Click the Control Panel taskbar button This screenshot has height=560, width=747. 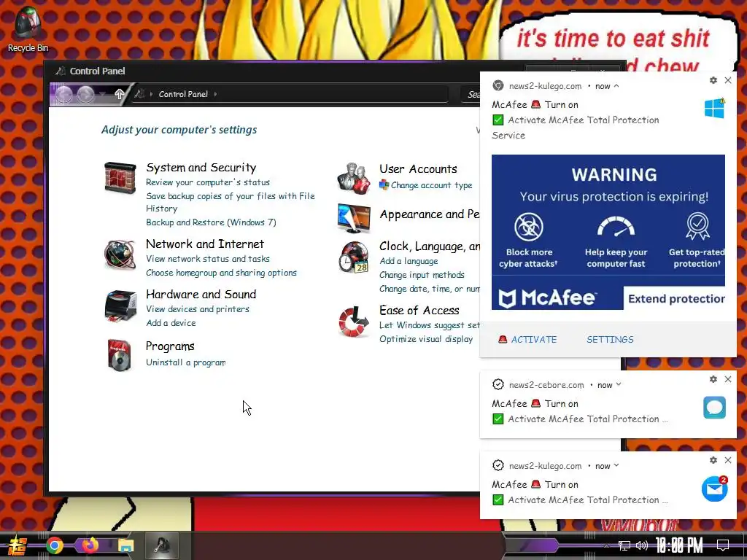162,545
